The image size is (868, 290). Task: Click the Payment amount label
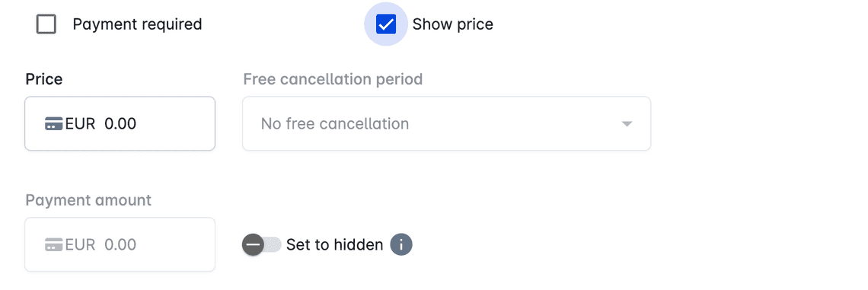pos(88,199)
